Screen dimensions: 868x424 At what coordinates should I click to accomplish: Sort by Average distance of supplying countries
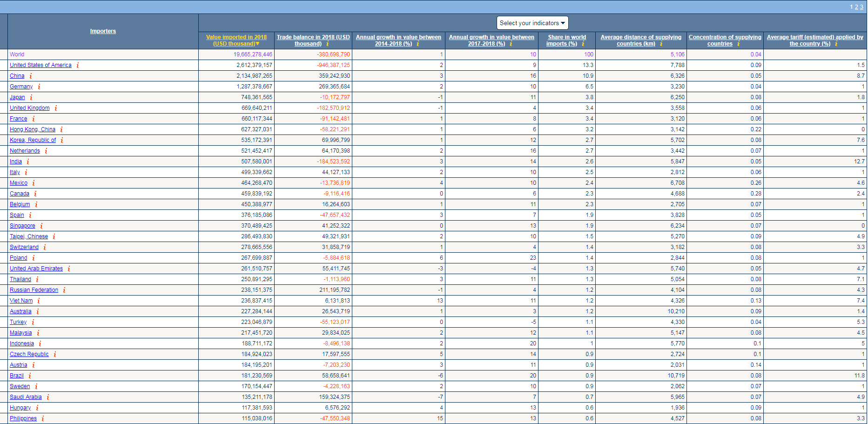(x=641, y=40)
